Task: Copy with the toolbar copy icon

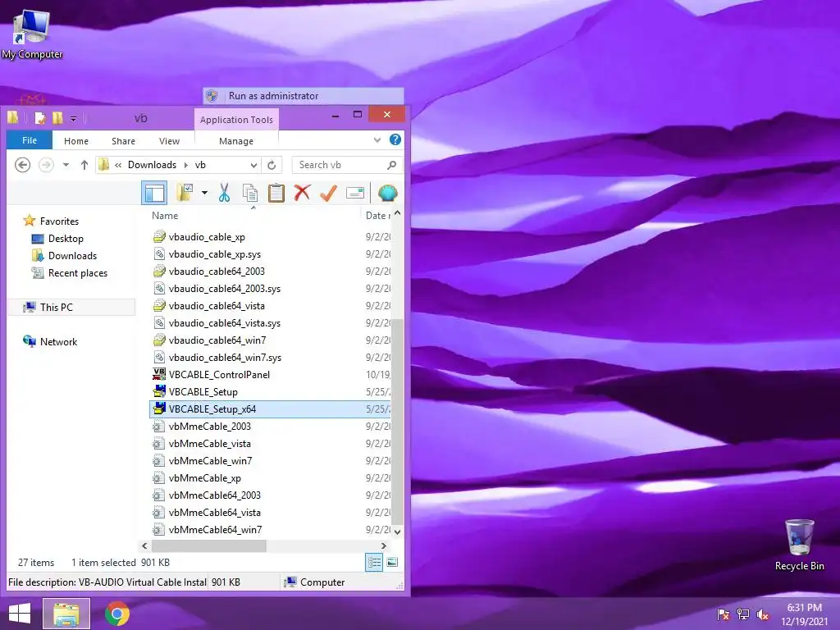Action: coord(250,193)
